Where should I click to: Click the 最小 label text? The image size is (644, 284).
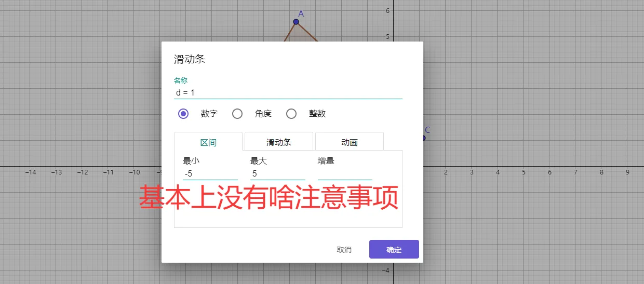coord(191,161)
